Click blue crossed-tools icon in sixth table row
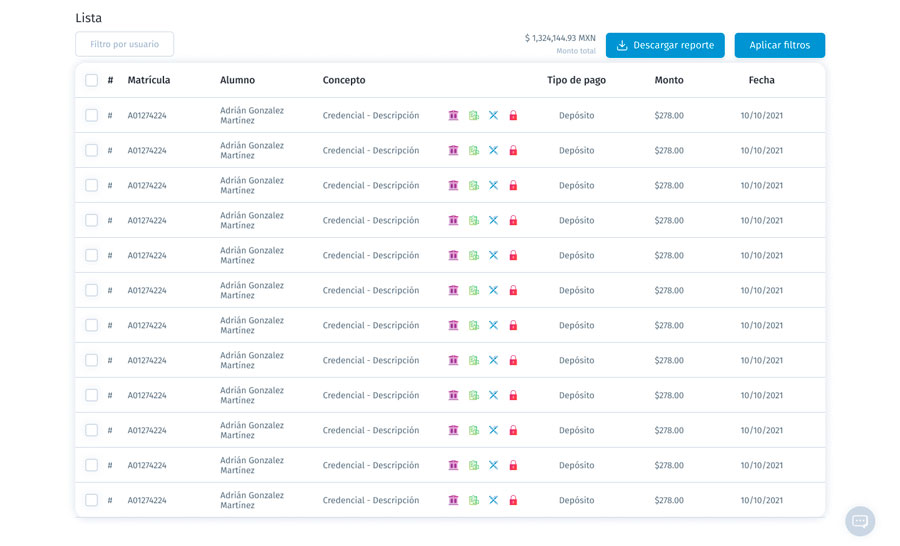The width and height of the screenshot is (900, 546). click(493, 291)
